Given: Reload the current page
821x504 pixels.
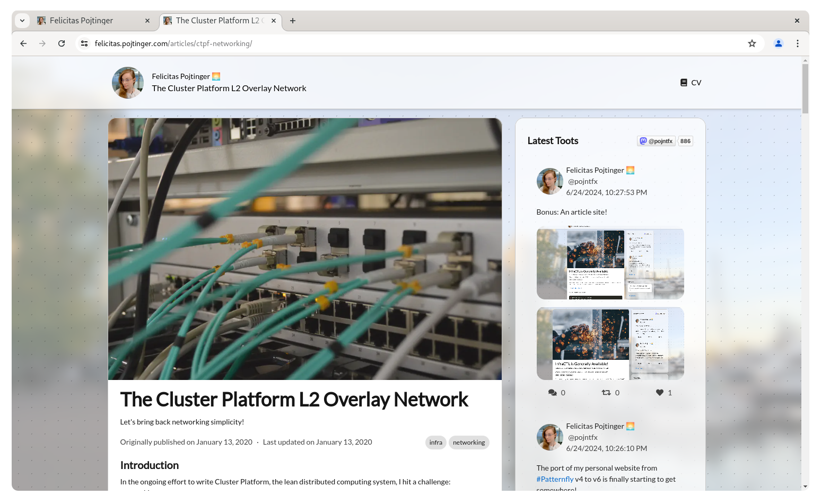Looking at the screenshot, I should [x=62, y=43].
